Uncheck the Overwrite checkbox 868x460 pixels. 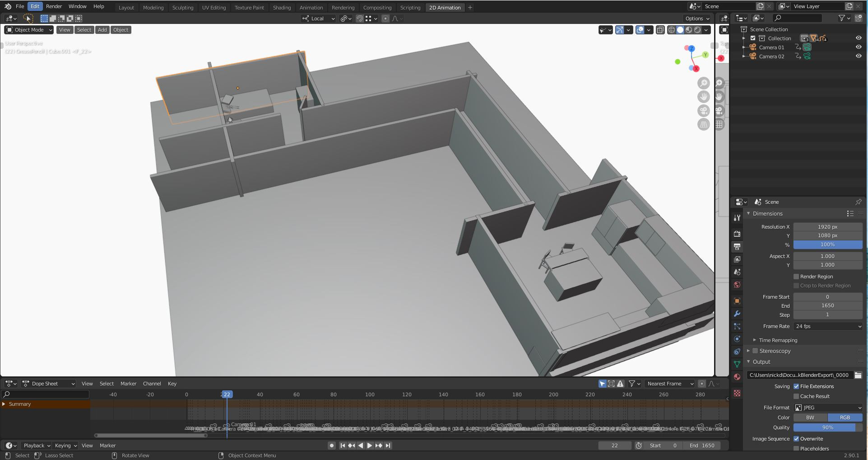pos(796,439)
